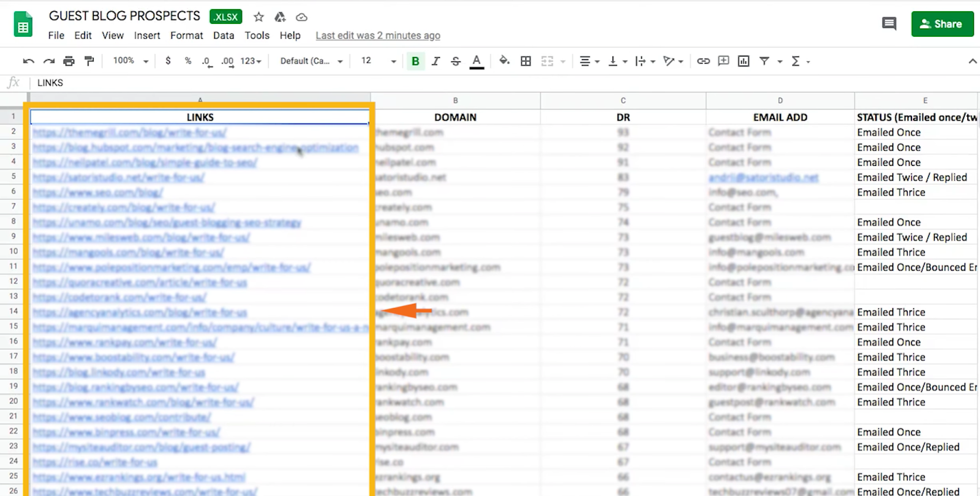This screenshot has height=496, width=980.
Task: Open the Data menu
Action: [224, 36]
